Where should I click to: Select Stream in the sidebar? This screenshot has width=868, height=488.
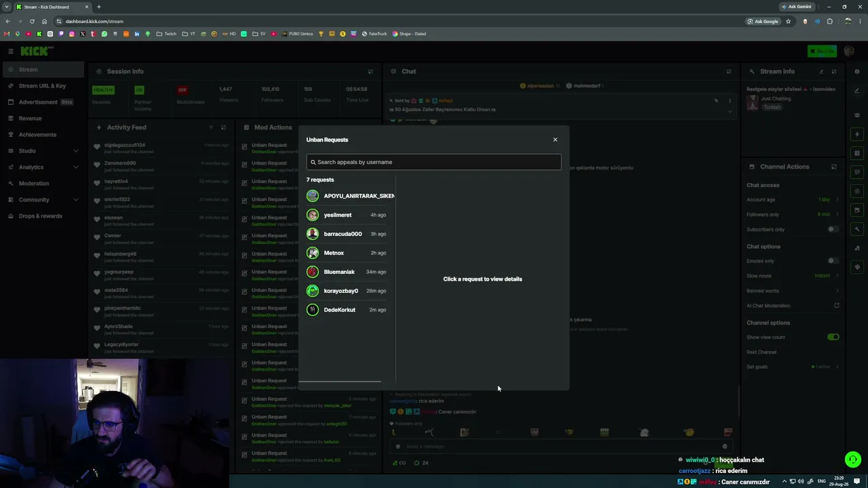click(x=42, y=69)
